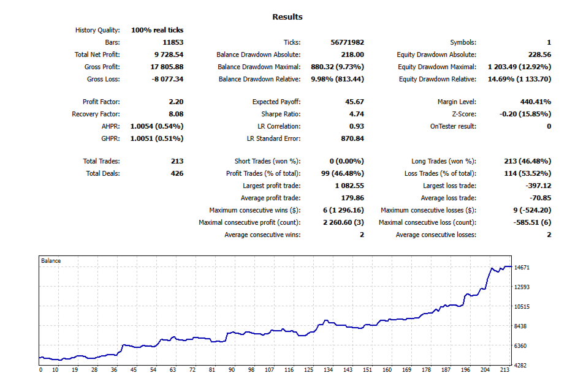Select the Recovery Factor value 8.08
578x392 pixels.
click(176, 114)
